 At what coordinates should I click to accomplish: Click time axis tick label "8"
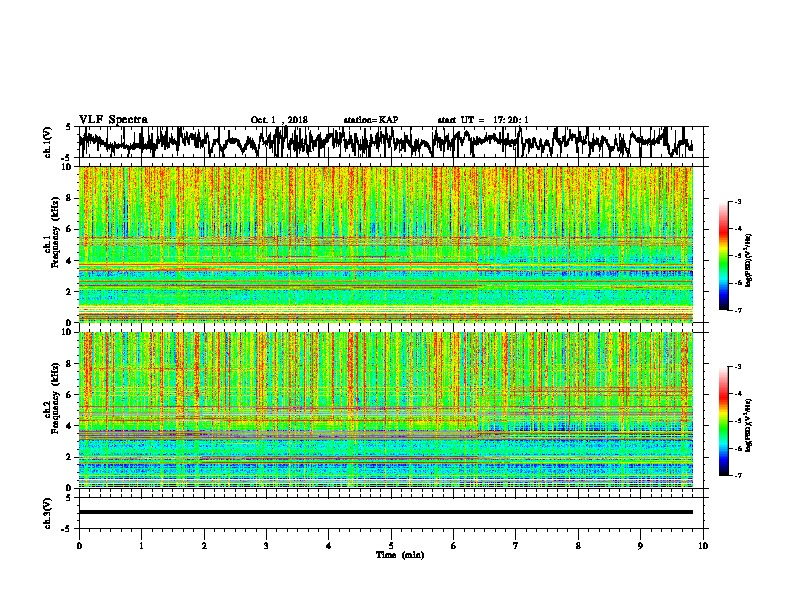(x=578, y=546)
